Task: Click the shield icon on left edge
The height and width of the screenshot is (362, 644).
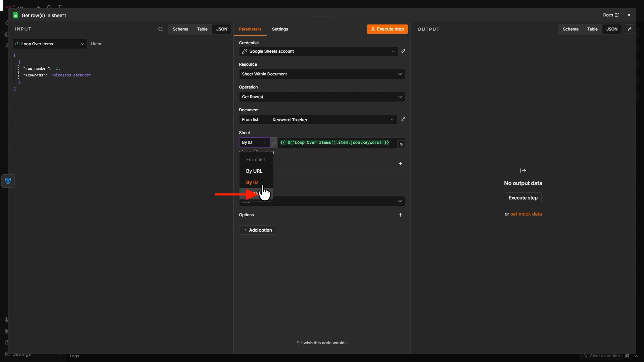Action: pyautogui.click(x=8, y=181)
